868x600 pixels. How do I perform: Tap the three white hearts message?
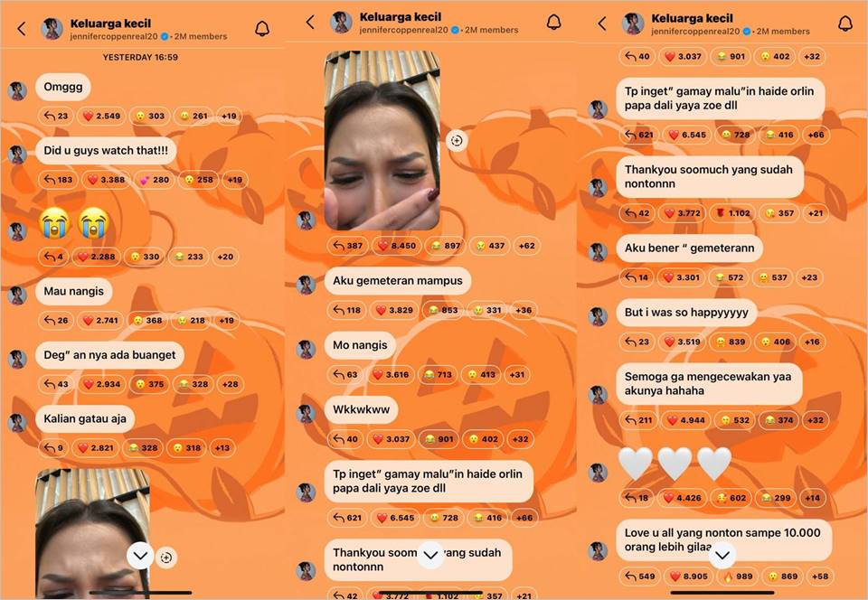pos(675,464)
